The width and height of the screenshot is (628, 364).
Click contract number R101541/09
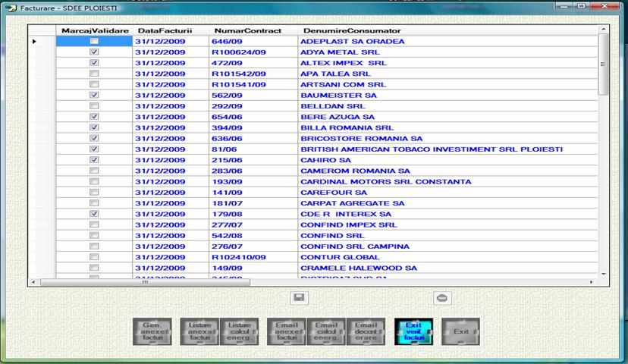[x=253, y=84]
